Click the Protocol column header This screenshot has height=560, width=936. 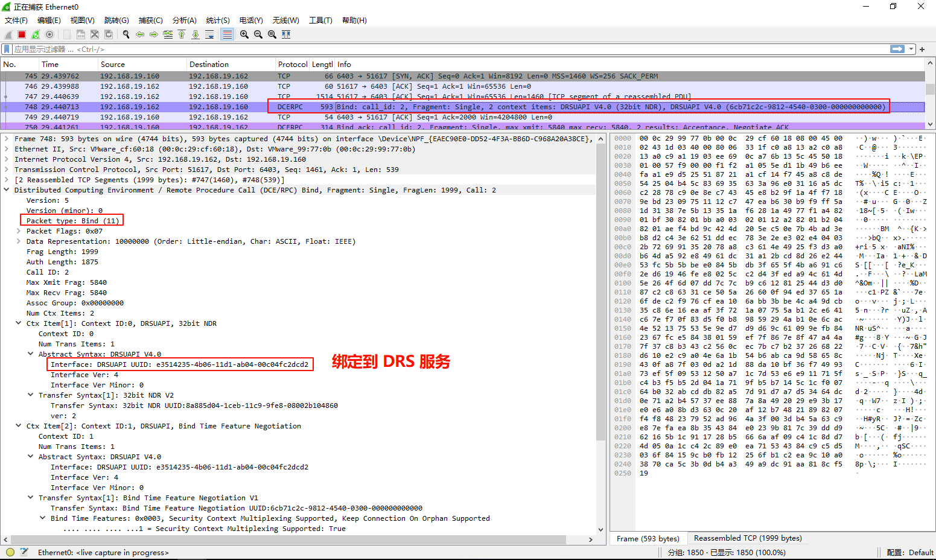(x=292, y=65)
